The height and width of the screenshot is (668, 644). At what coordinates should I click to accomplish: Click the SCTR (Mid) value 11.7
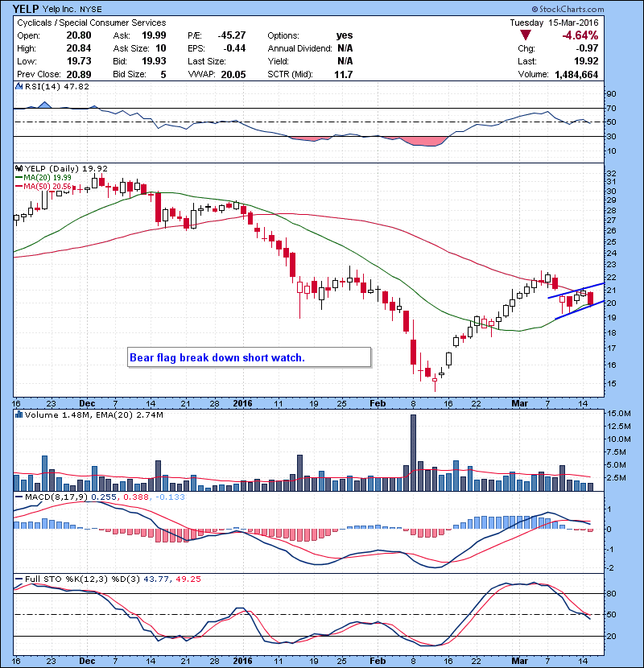pyautogui.click(x=344, y=75)
